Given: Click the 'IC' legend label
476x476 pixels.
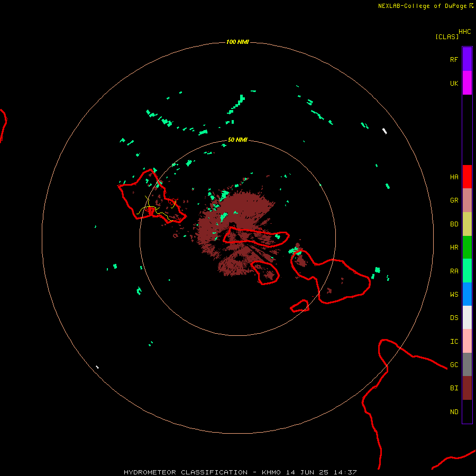Looking at the screenshot, I should (454, 342).
